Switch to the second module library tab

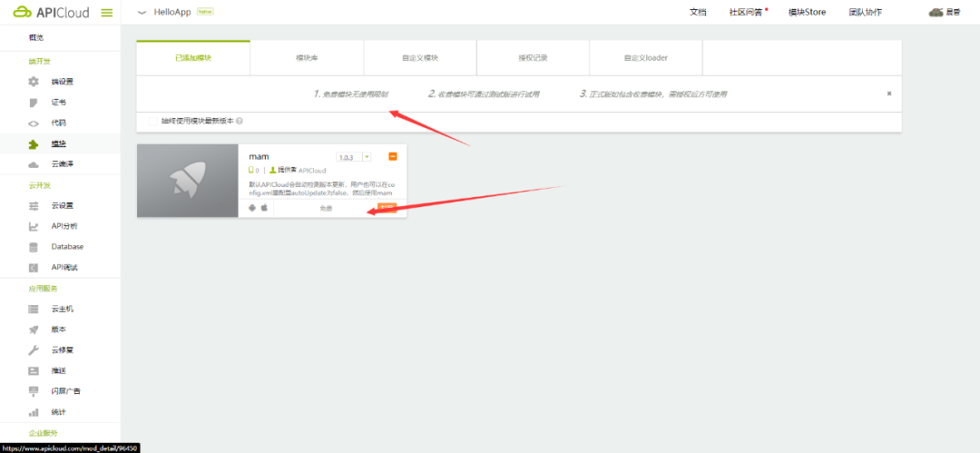click(307, 58)
